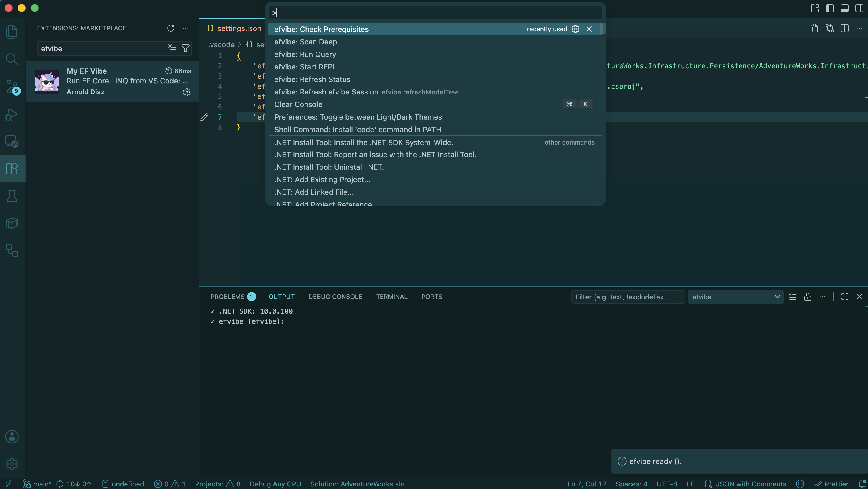The height and width of the screenshot is (489, 868).
Task: Open the Accounts menu icon
Action: tap(12, 436)
